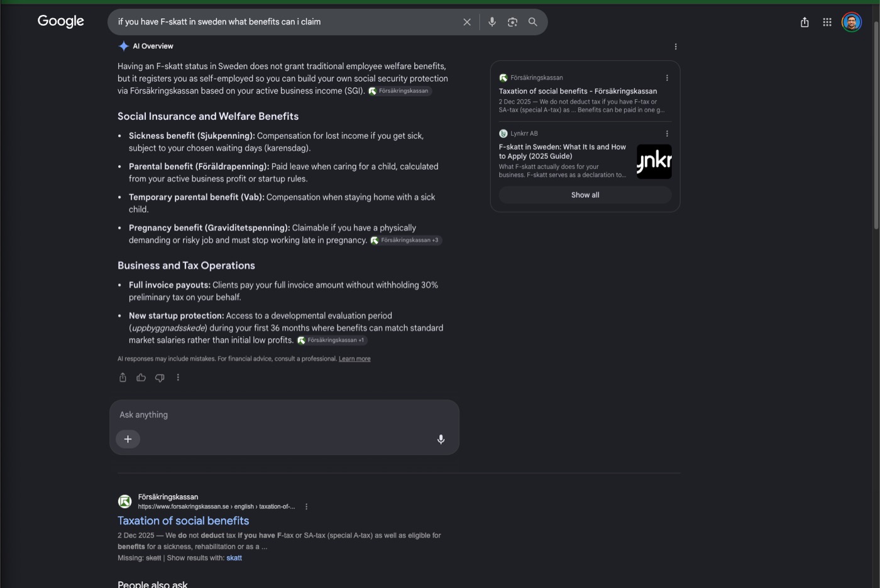
Task: Click the Pregnancy benefit (Graviditetspenning) text
Action: (209, 228)
